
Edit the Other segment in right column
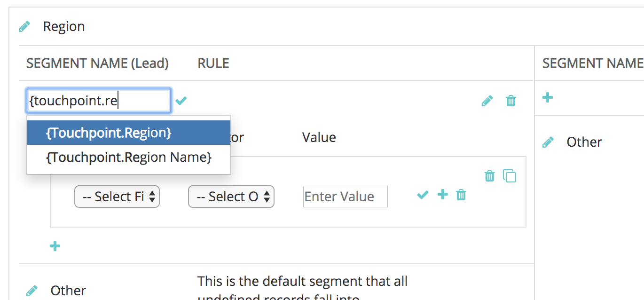click(548, 142)
